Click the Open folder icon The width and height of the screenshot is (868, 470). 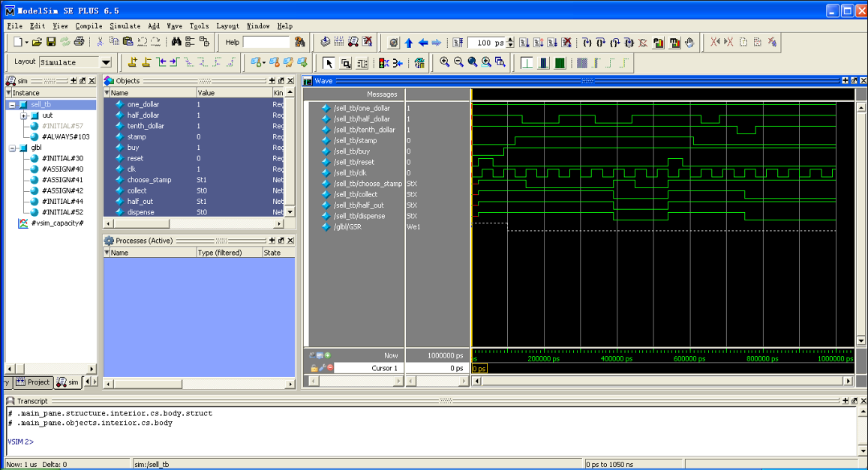coord(38,42)
